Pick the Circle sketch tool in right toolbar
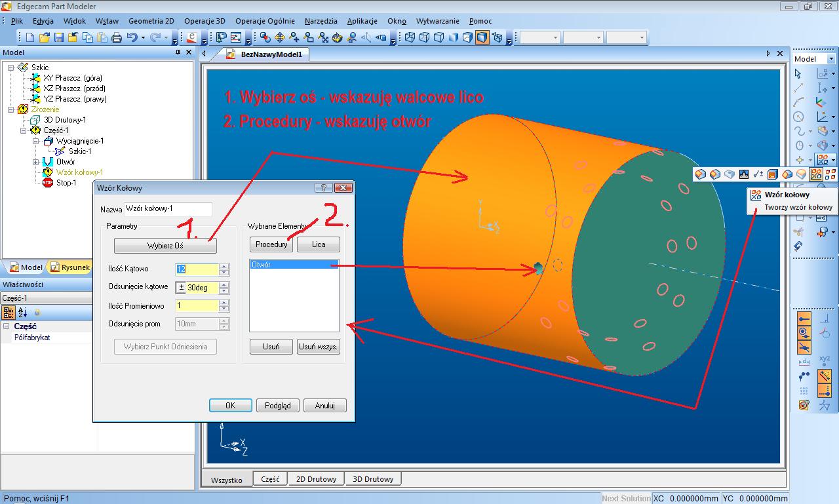This screenshot has height=504, width=839. coord(798,117)
